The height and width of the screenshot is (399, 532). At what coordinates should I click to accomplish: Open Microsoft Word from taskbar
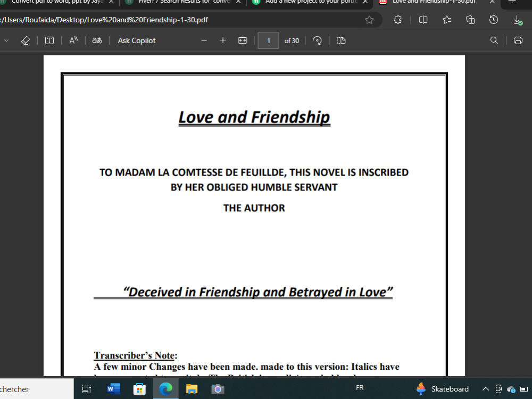tap(113, 389)
